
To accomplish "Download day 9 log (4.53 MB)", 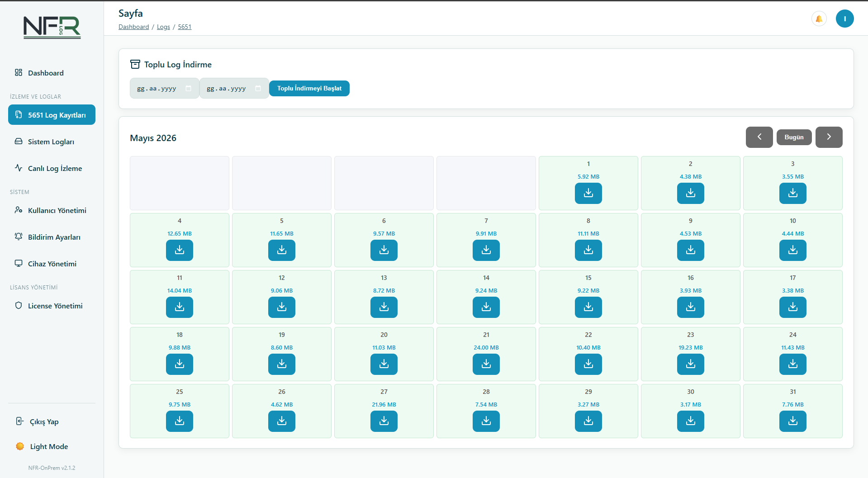I will (690, 250).
